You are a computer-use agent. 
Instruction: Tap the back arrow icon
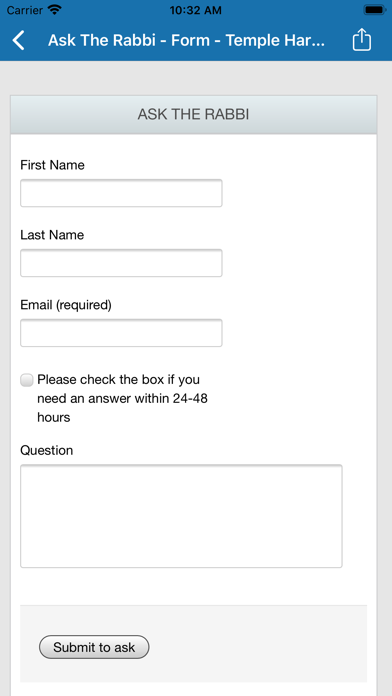click(x=19, y=40)
